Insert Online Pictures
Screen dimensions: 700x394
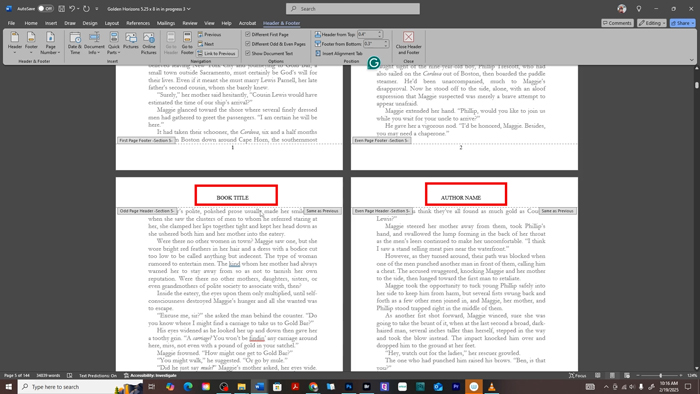[x=149, y=43]
